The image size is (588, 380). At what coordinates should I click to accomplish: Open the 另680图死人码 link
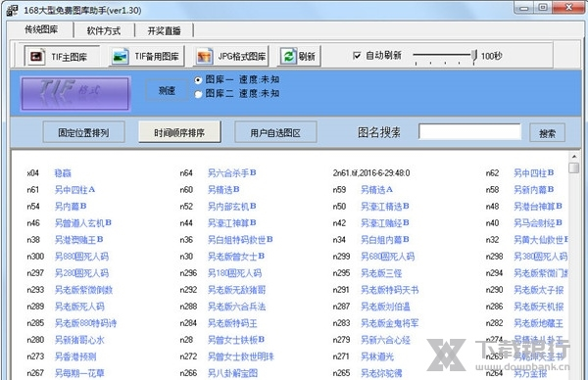pyautogui.click(x=388, y=257)
